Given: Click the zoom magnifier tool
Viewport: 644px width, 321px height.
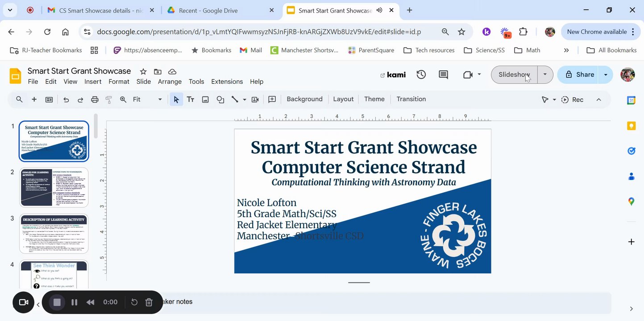Looking at the screenshot, I should coord(123,99).
